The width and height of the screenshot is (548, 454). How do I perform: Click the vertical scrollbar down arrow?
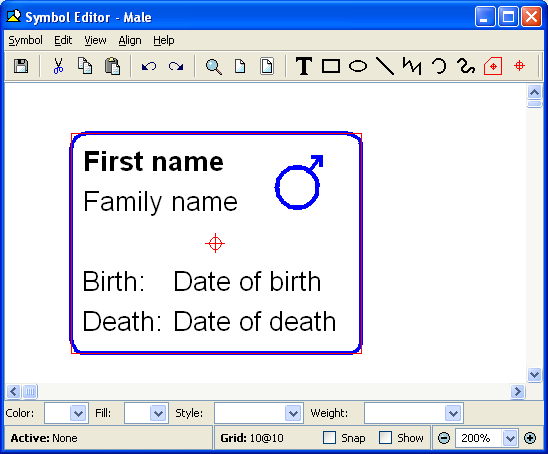point(534,375)
